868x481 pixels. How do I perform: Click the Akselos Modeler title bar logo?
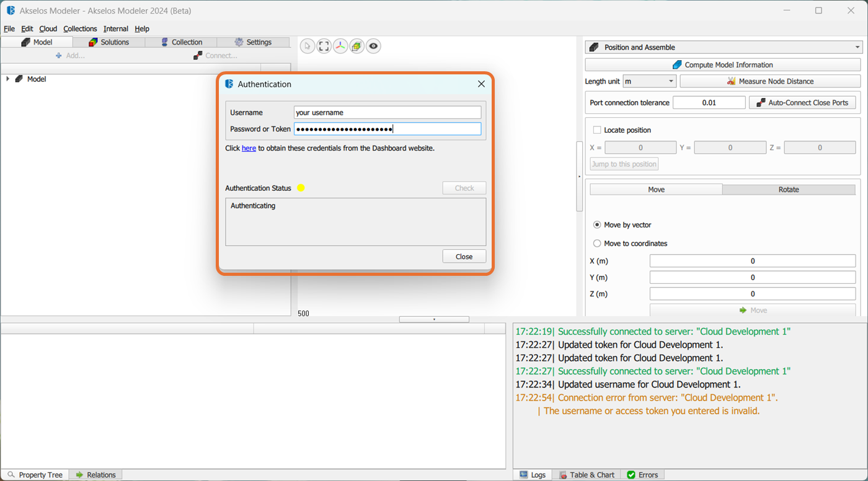11,11
